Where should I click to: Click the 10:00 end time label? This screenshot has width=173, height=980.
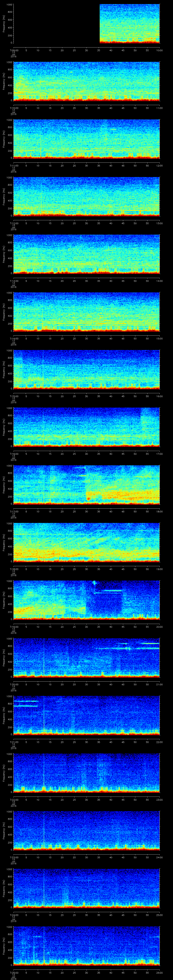160,50
